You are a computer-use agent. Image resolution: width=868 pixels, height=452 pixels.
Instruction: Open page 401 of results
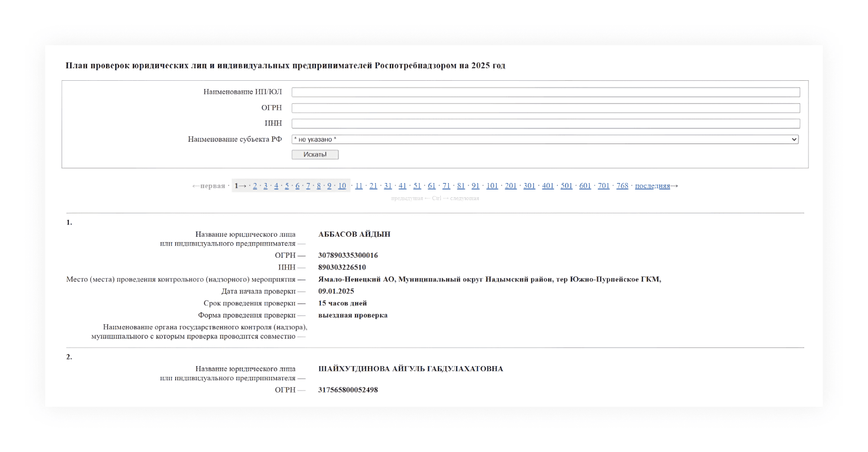[548, 186]
